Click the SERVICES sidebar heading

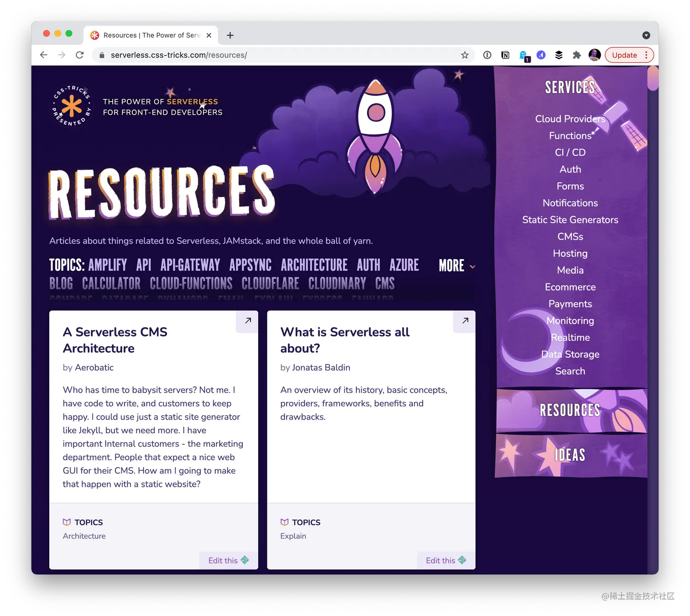click(x=570, y=87)
